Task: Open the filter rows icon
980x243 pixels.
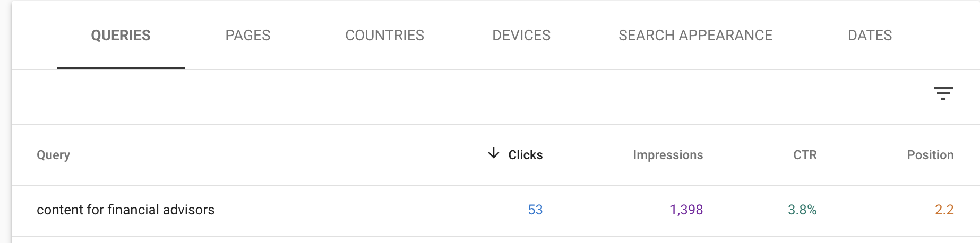Action: 943,93
